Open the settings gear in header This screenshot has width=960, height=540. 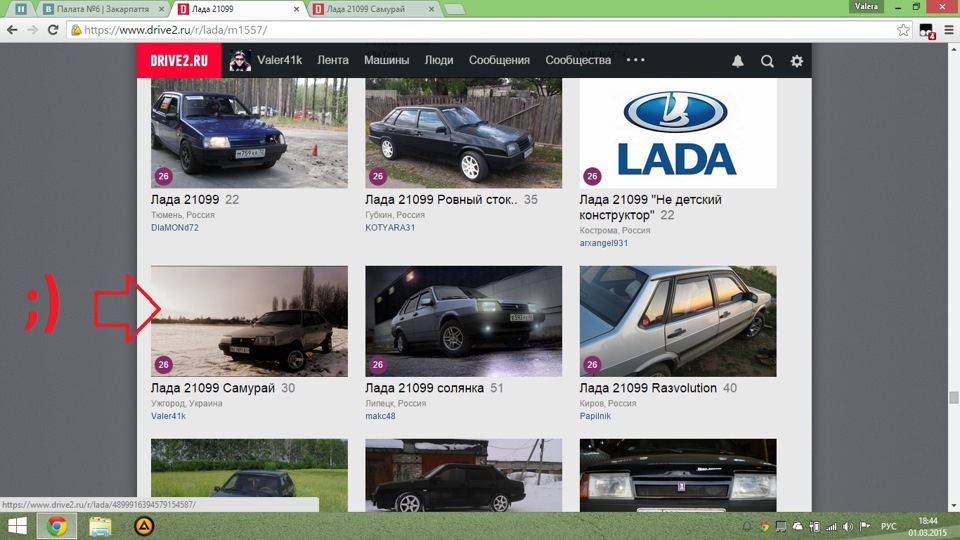[x=797, y=61]
